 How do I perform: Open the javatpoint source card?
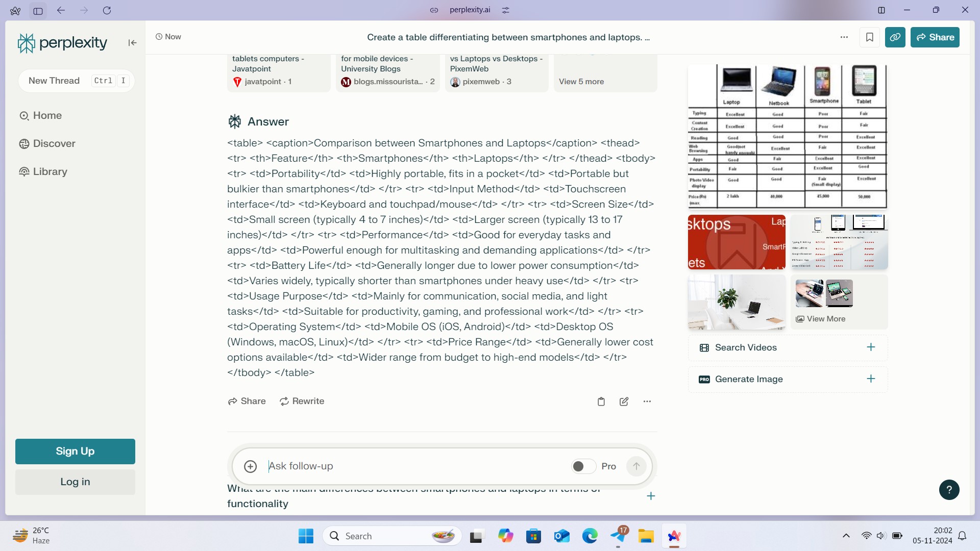click(279, 73)
